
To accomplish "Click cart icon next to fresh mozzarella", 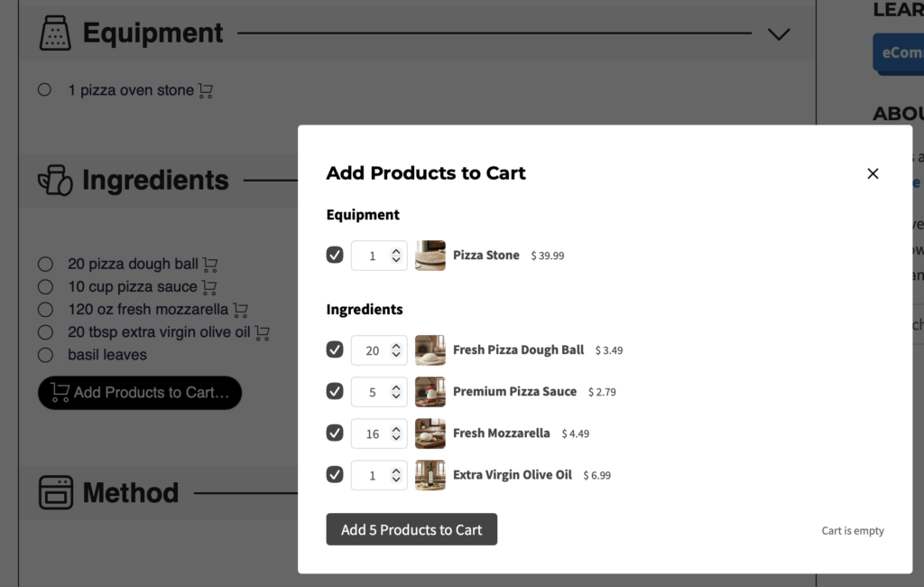I will click(x=240, y=310).
